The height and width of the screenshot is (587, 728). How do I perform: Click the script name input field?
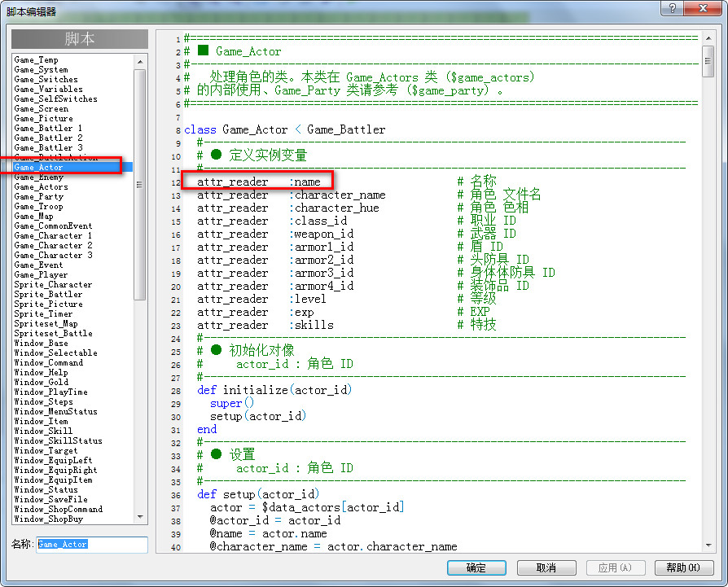pyautogui.click(x=92, y=545)
